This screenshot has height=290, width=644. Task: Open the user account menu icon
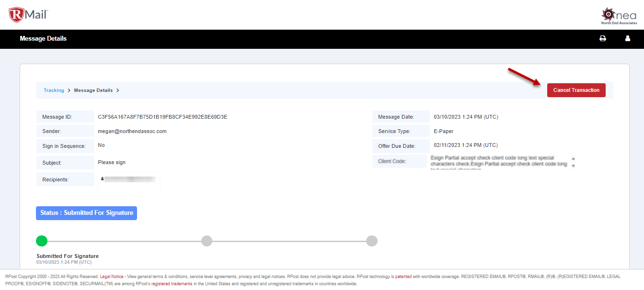pos(628,39)
